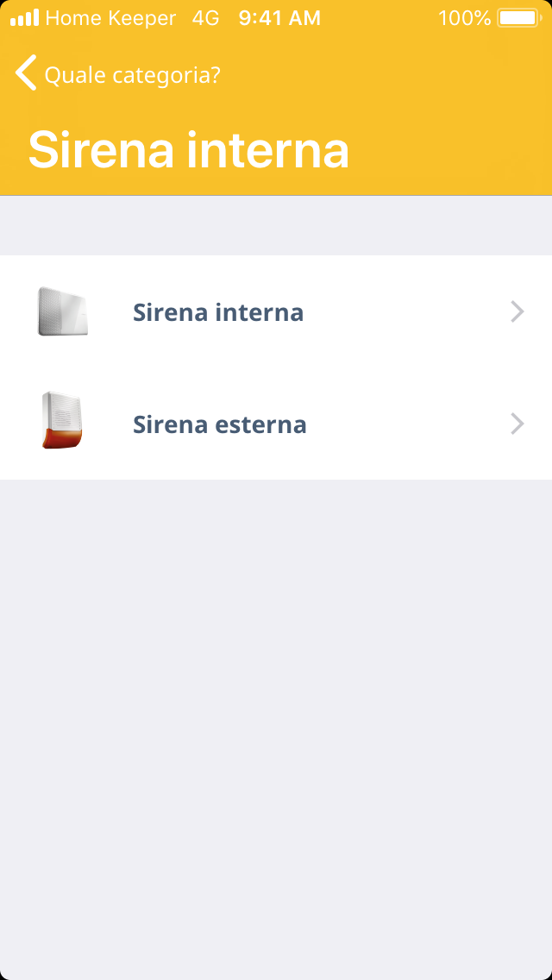Open Sirena interna using its right chevron
The image size is (552, 980).
pos(517,311)
